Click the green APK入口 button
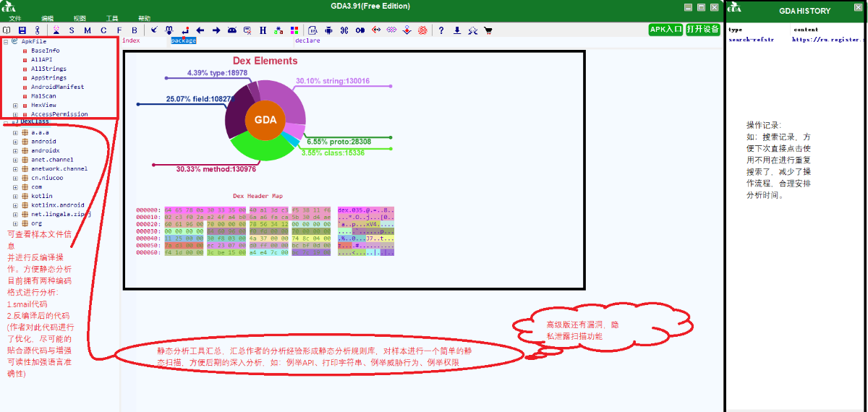Viewport: 868px width, 412px height. [665, 30]
